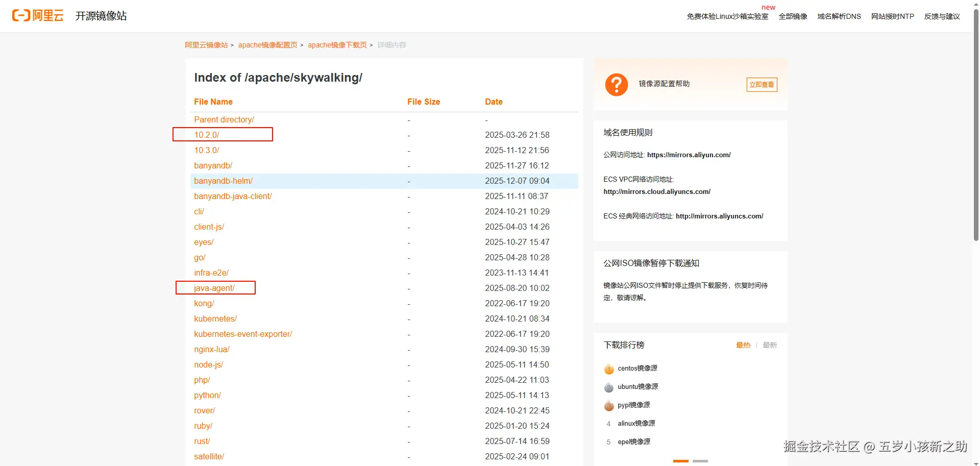This screenshot has height=466, width=980.
Task: Open the node-js/ directory
Action: tap(208, 364)
